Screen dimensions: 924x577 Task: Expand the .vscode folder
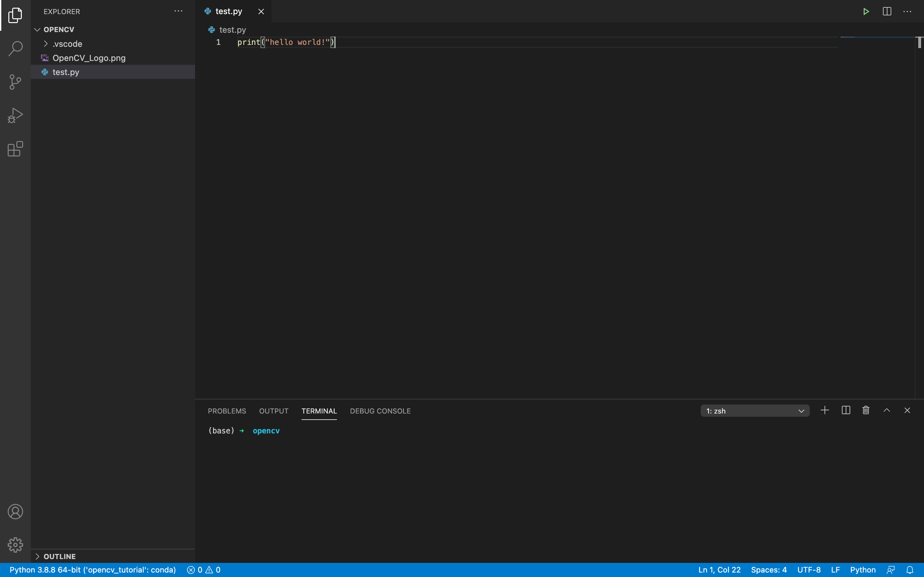[x=67, y=44]
